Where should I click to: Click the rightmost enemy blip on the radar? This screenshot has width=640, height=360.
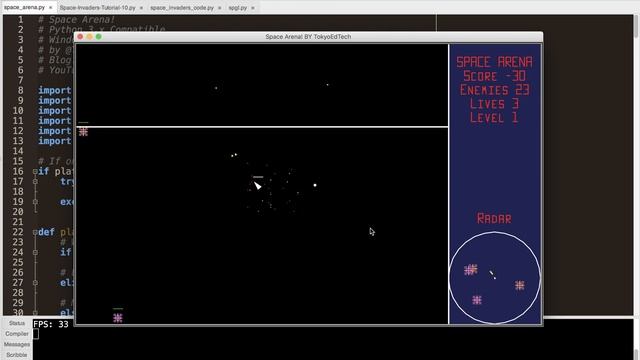(x=519, y=285)
